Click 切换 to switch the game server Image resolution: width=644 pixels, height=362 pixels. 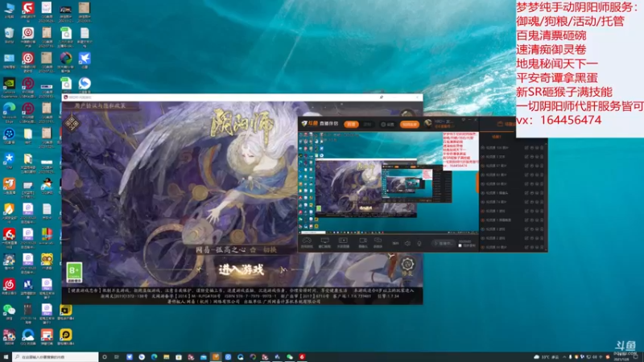coord(270,249)
